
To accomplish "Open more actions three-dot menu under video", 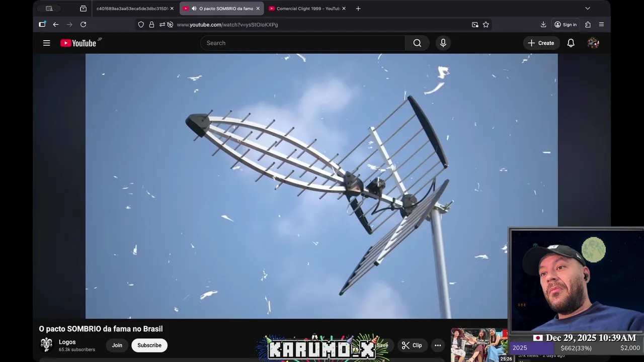I will coord(438,345).
